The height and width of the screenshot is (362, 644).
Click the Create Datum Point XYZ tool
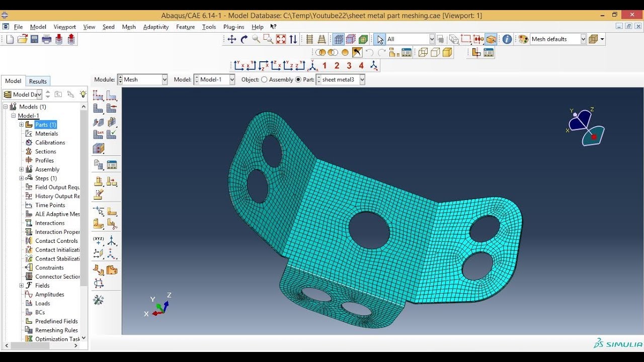click(x=99, y=241)
